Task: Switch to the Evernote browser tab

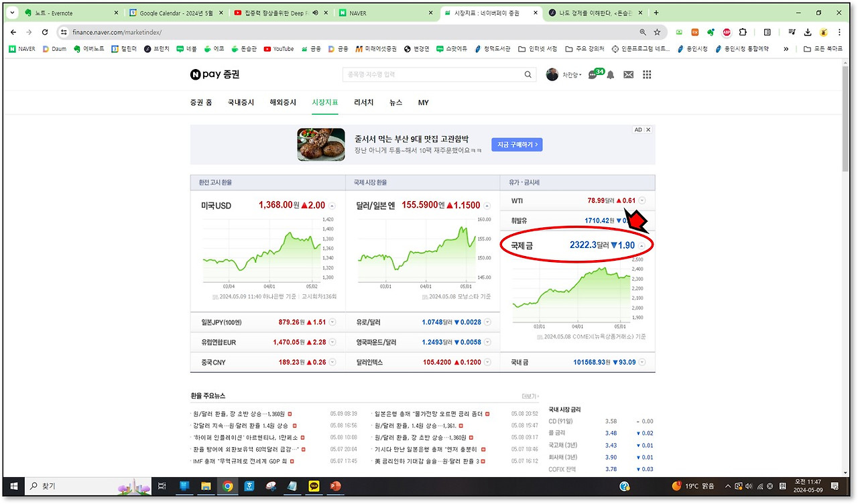Action: (x=70, y=13)
